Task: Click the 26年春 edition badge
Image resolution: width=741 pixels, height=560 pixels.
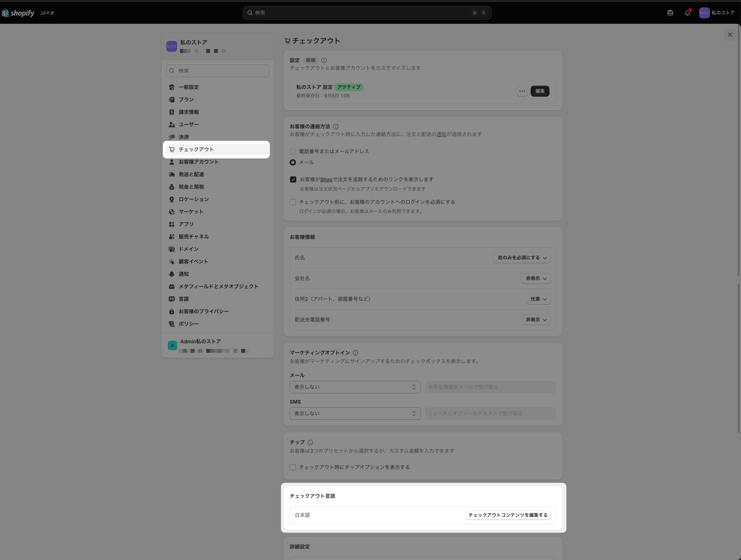Action: coord(47,13)
